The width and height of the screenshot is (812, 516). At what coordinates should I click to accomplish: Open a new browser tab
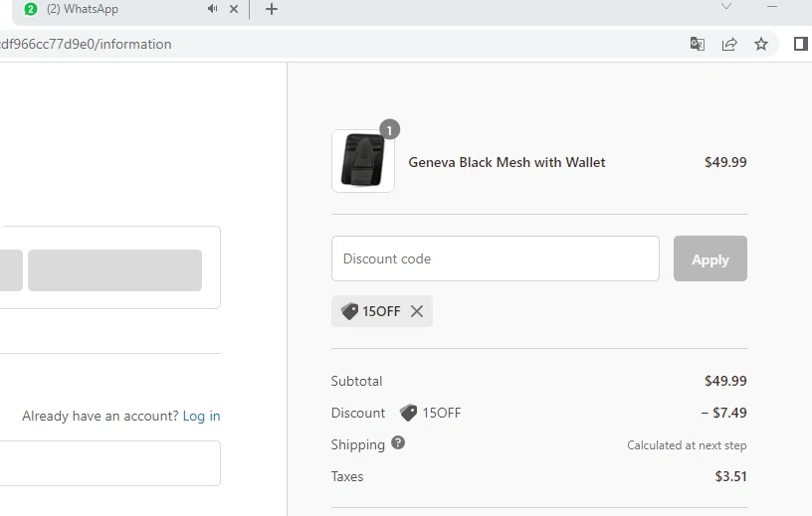point(272,9)
